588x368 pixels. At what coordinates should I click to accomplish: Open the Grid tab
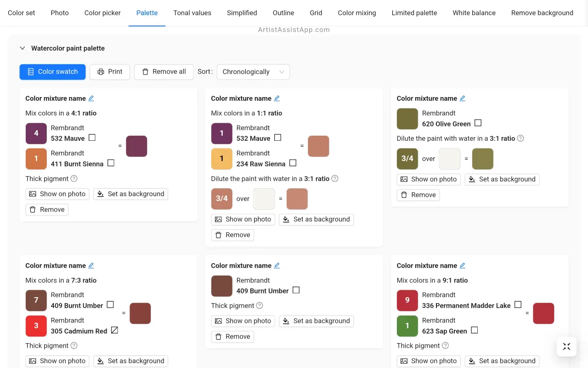[x=316, y=13]
